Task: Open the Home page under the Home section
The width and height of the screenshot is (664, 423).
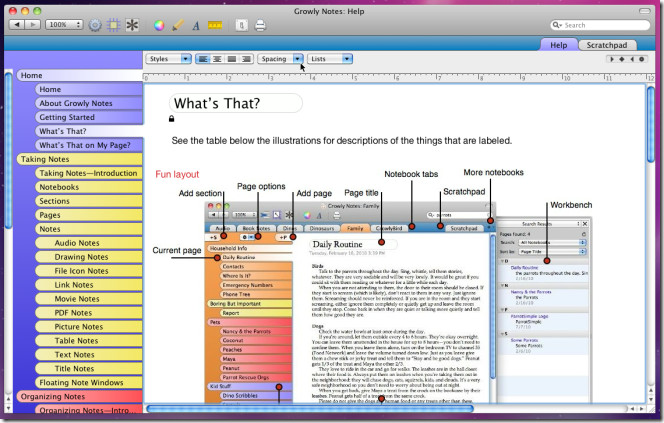Action: [x=89, y=89]
